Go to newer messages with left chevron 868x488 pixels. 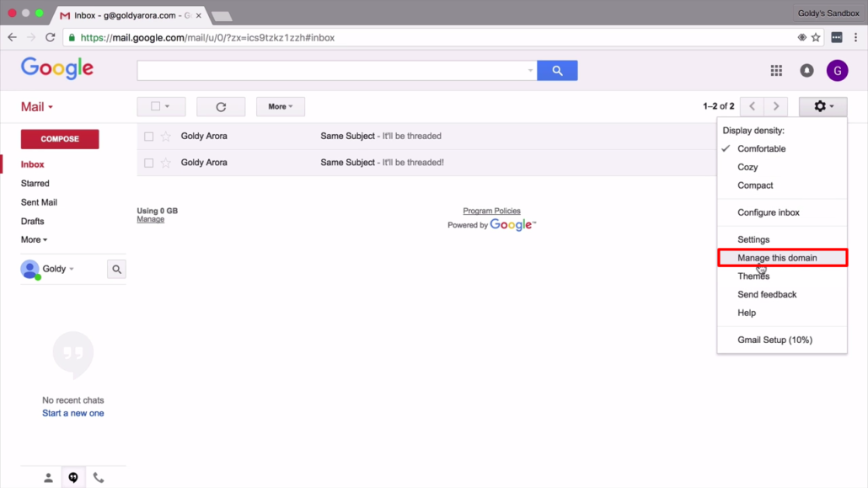point(753,106)
